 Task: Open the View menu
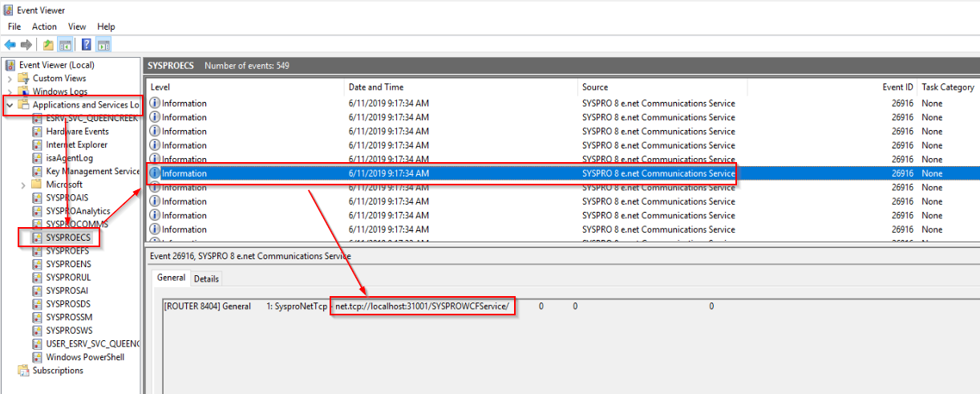point(77,26)
